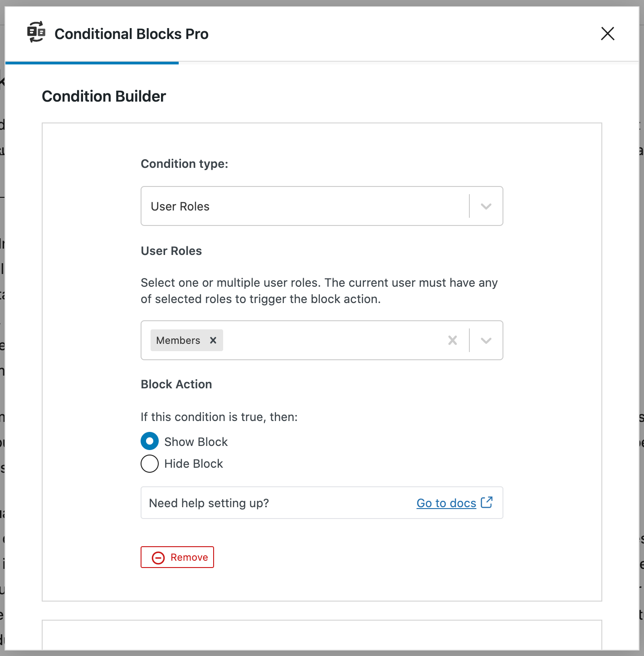Select the Members role tag
This screenshot has width=644, height=656.
point(178,340)
